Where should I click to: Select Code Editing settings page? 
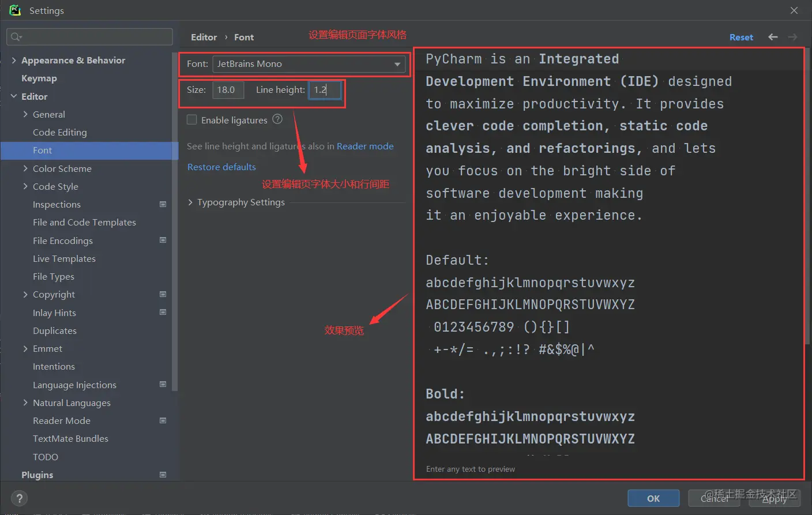click(60, 132)
